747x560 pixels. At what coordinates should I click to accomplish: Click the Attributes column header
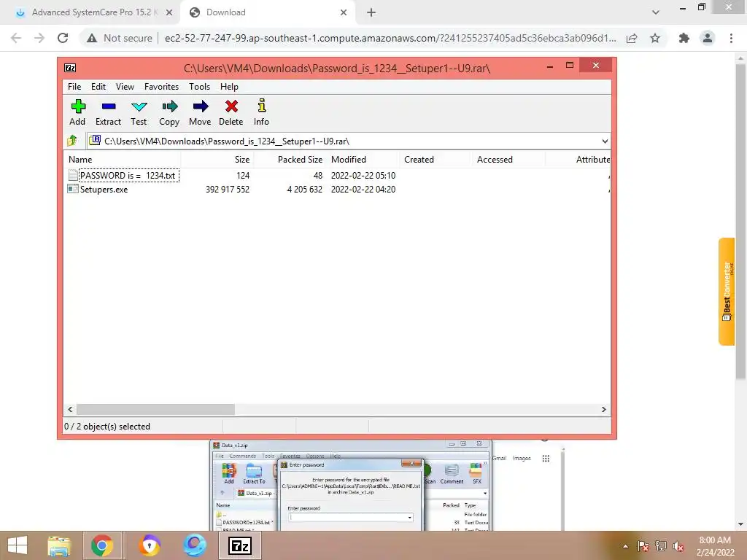tap(578, 160)
